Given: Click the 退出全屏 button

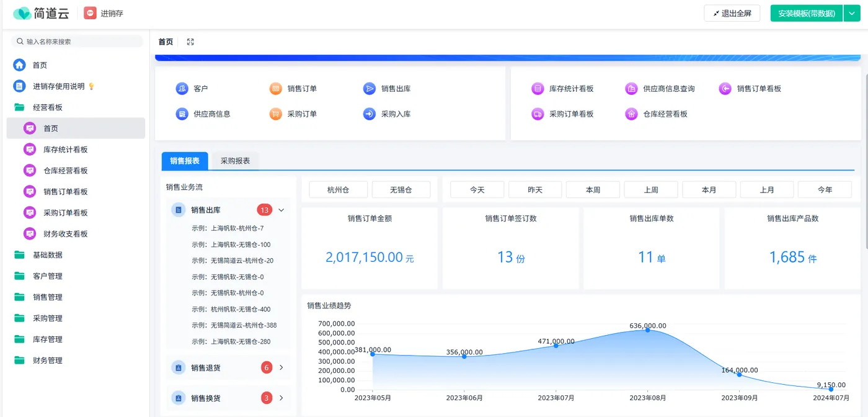Looking at the screenshot, I should click(732, 13).
